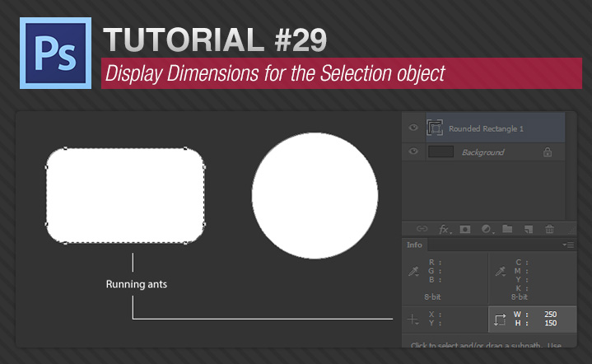The height and width of the screenshot is (364, 592).
Task: Create new adjustment layer icon
Action: click(487, 229)
